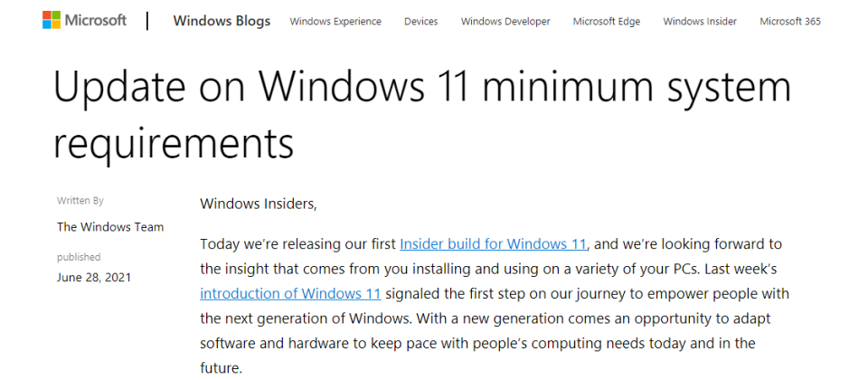This screenshot has width=868, height=380.
Task: Open the Microsoft wordmark home link
Action: pos(96,21)
